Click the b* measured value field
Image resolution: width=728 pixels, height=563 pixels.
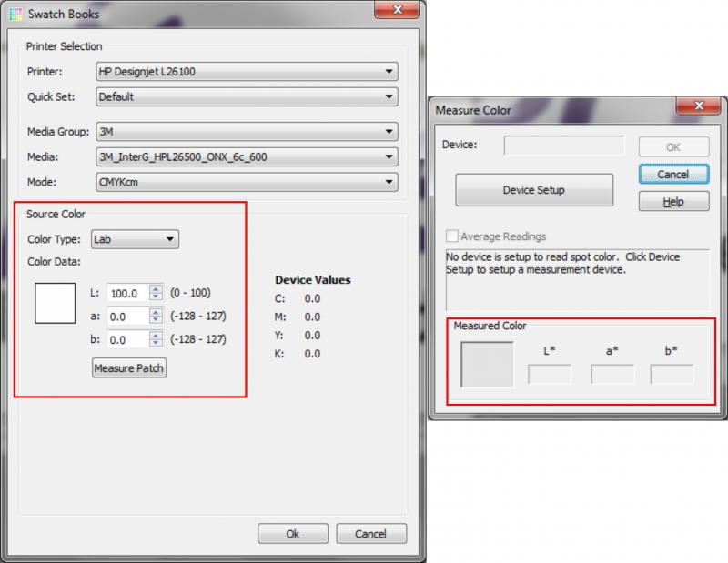672,374
